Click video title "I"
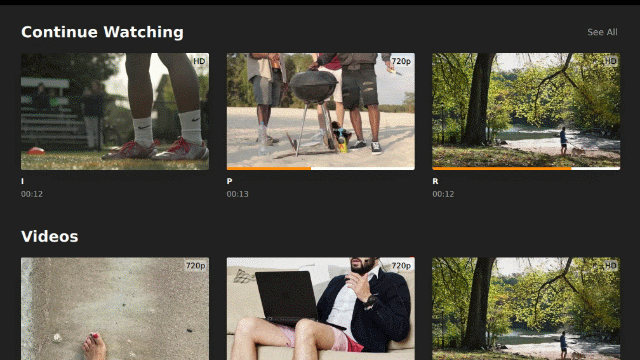This screenshot has width=640, height=360. [22, 181]
